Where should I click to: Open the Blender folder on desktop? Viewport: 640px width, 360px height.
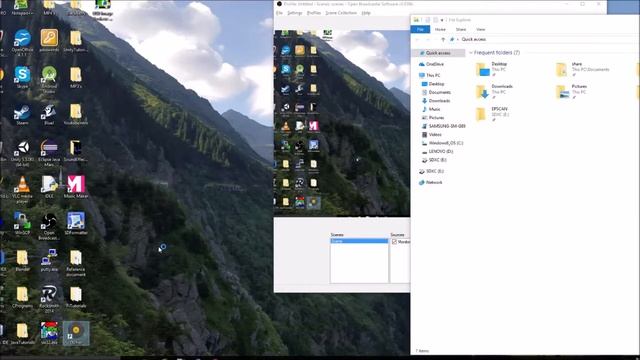pos(22,260)
